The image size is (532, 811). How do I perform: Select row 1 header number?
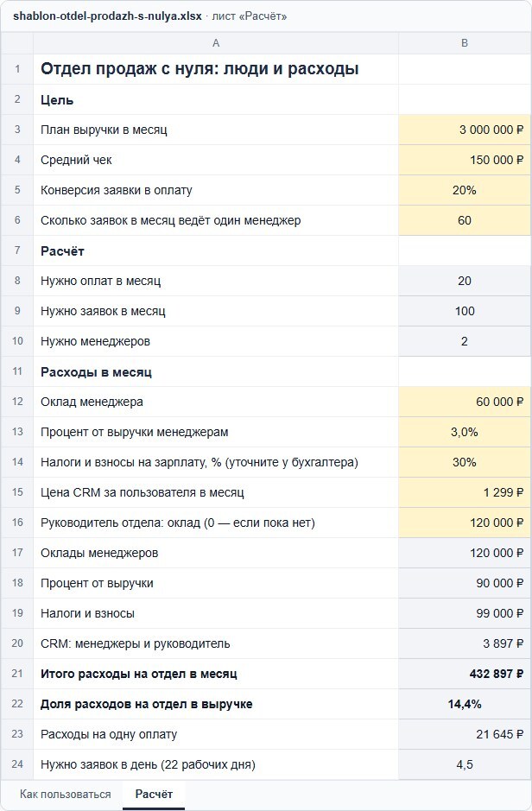tap(17, 69)
